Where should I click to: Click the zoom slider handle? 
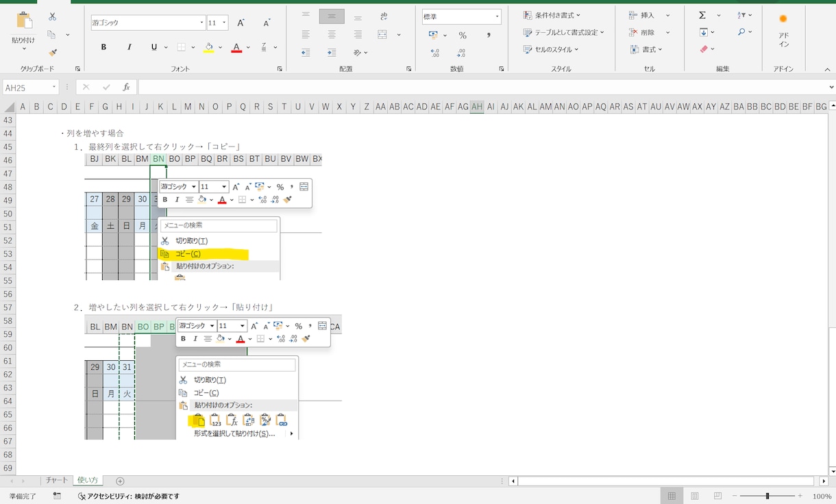[x=767, y=496]
